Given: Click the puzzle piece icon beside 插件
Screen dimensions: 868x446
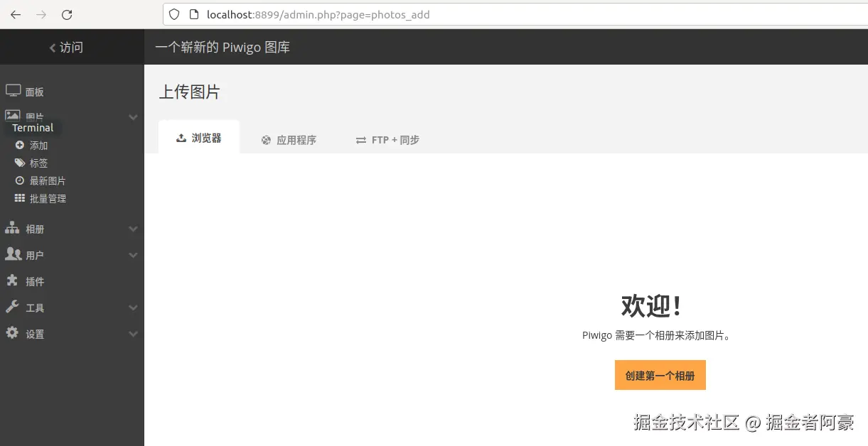Looking at the screenshot, I should coord(12,280).
